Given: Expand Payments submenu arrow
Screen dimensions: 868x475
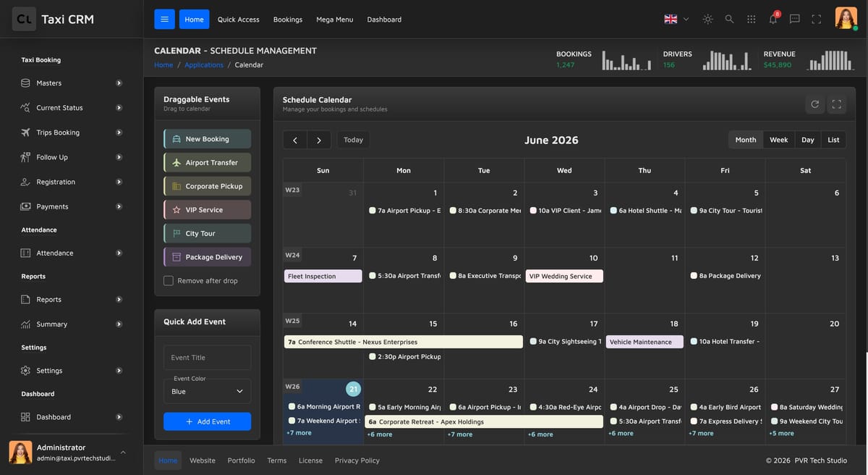Looking at the screenshot, I should coord(119,206).
